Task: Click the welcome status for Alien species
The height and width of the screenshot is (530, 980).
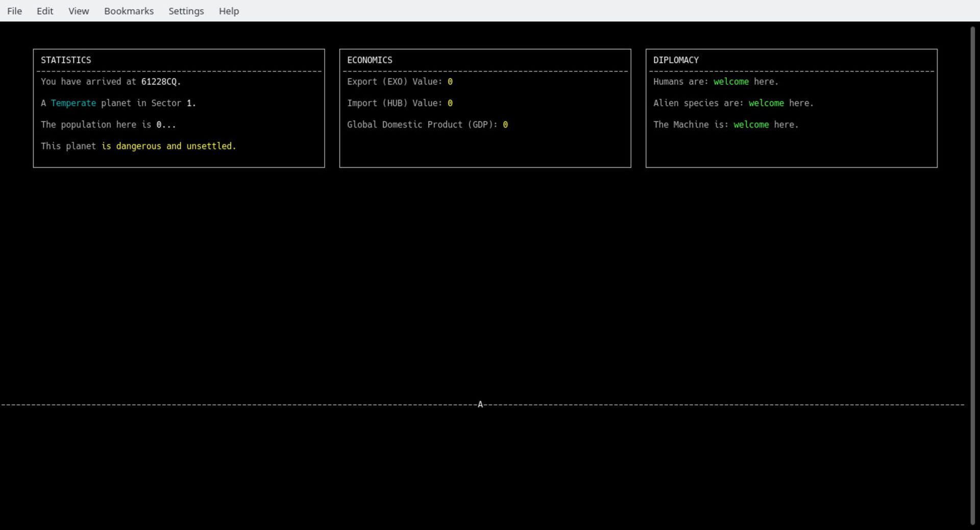Action: (x=767, y=103)
